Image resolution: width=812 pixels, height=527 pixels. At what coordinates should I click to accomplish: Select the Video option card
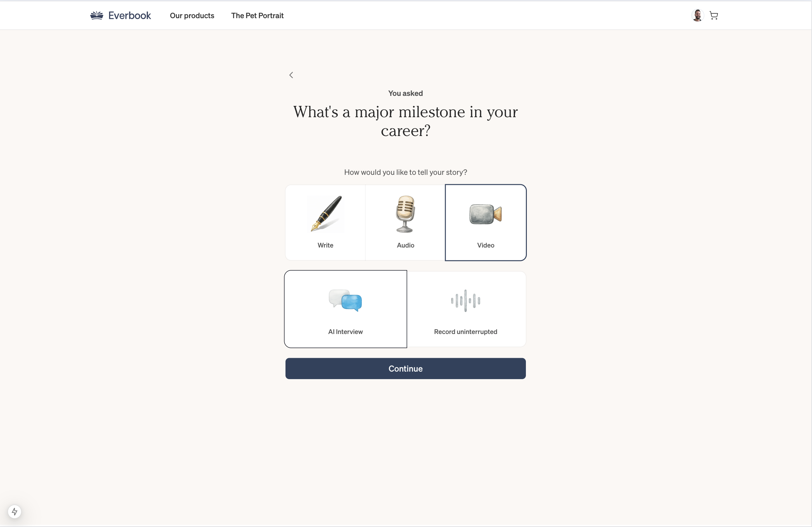click(486, 223)
